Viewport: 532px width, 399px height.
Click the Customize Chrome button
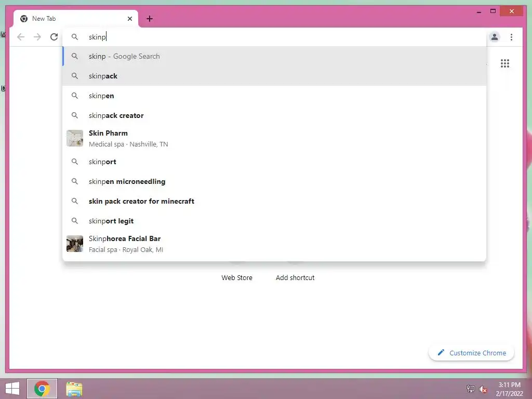coord(471,353)
